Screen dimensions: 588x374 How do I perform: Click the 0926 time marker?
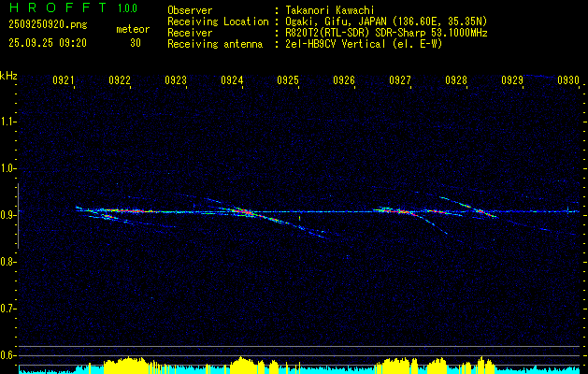pyautogui.click(x=344, y=79)
